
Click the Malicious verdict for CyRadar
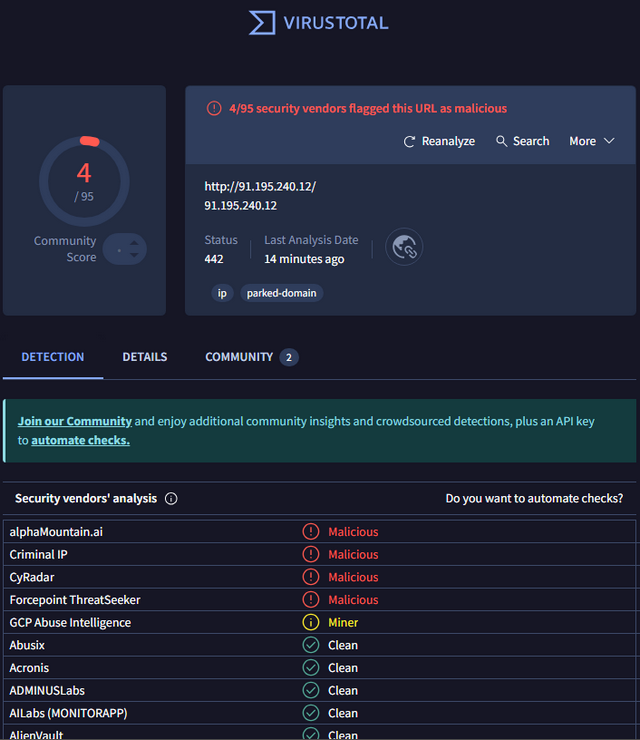coord(354,577)
